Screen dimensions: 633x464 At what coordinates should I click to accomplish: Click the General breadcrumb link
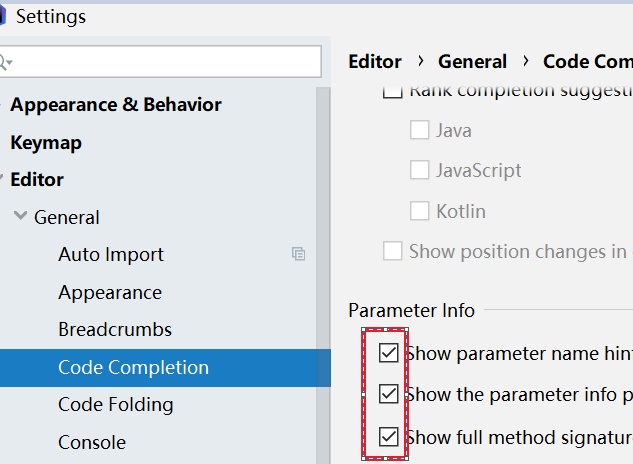coord(472,62)
